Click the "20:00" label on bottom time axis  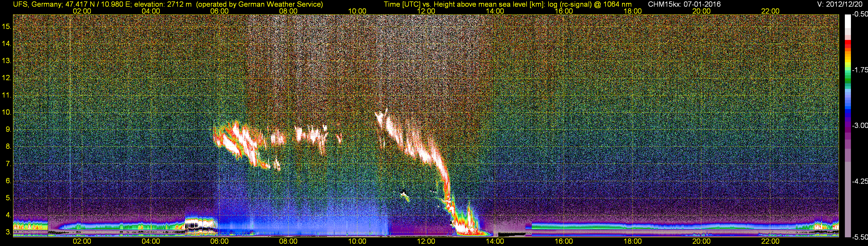[x=702, y=241]
